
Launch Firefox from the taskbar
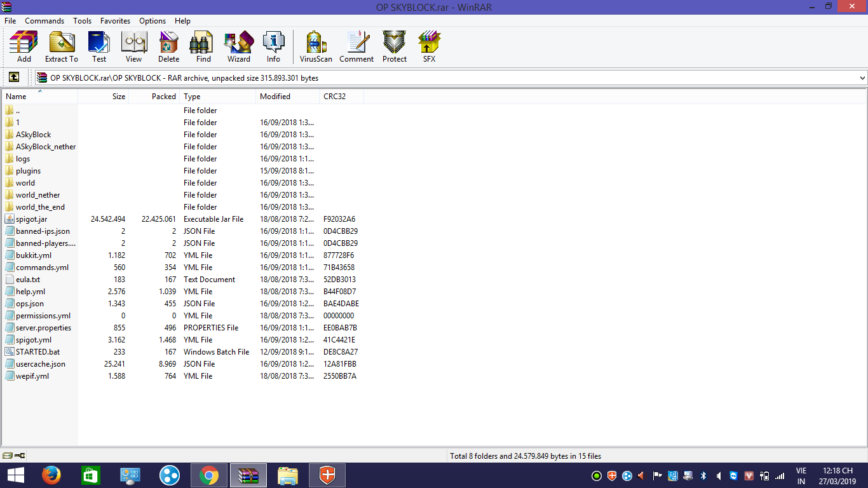(x=51, y=475)
